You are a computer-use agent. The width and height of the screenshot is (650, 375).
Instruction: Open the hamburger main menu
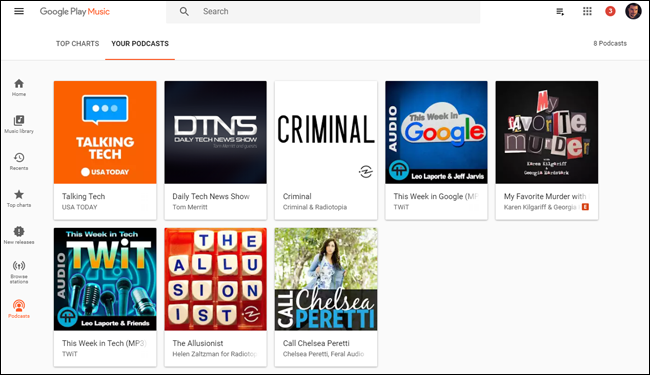pos(19,11)
